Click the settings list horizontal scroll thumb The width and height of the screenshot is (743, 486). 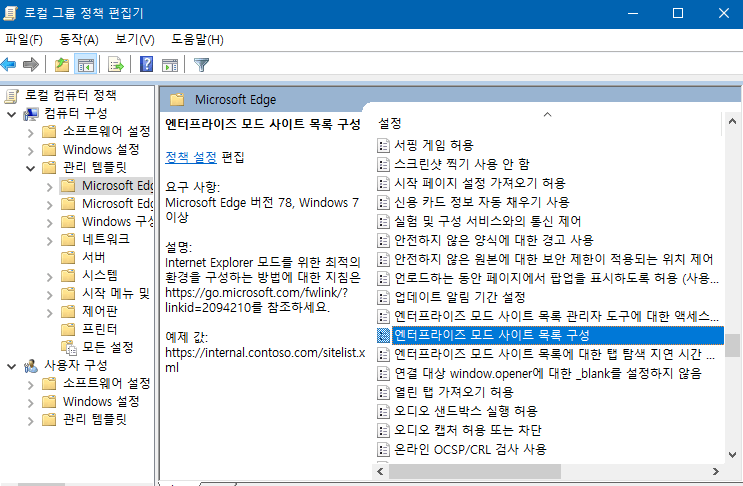[x=475, y=471]
